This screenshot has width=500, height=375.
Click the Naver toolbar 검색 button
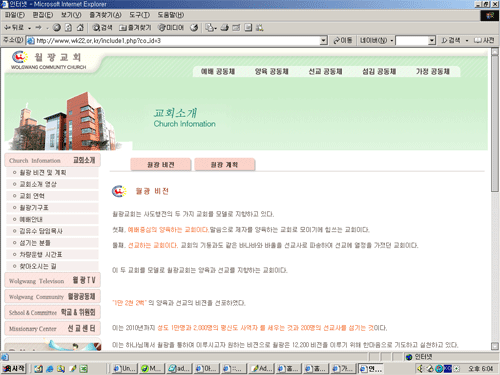click(x=451, y=41)
